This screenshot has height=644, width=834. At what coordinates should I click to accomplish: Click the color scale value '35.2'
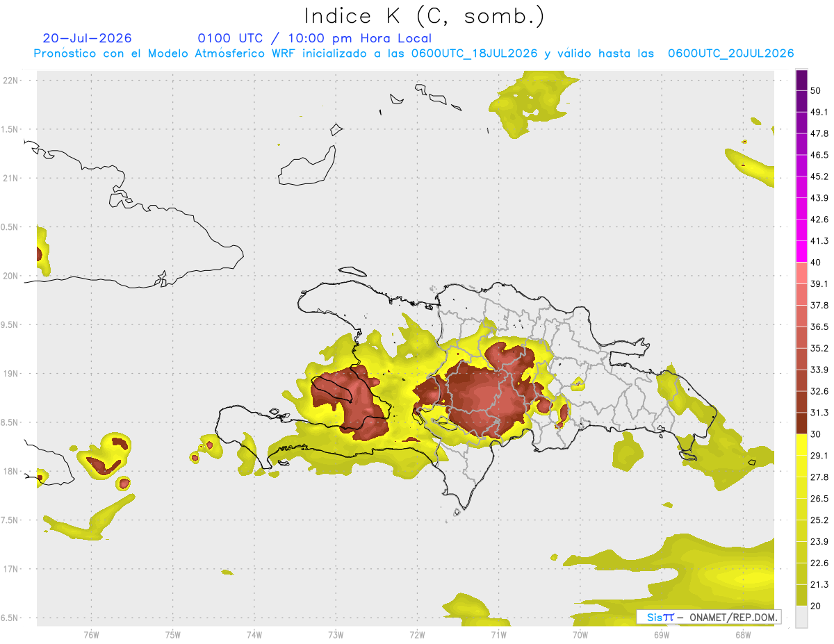[x=819, y=349]
